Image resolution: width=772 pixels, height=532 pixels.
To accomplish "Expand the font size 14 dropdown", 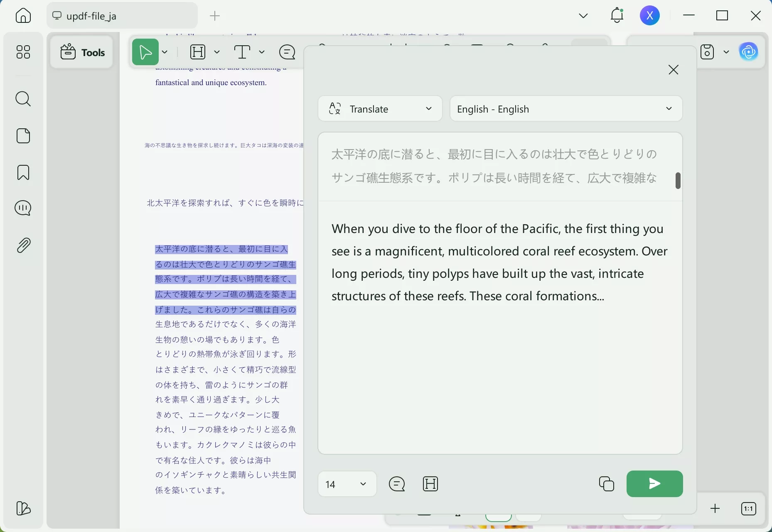I will (x=347, y=484).
